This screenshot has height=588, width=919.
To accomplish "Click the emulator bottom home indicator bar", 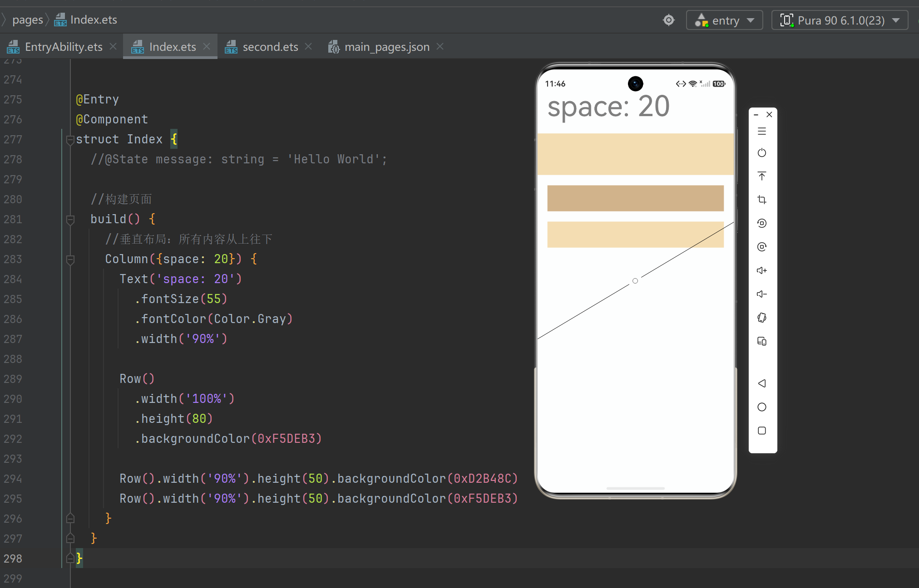I will click(x=636, y=489).
